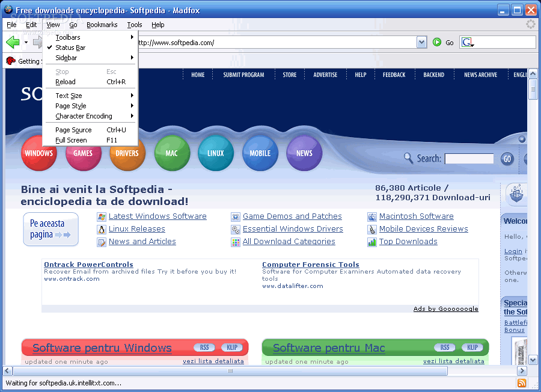Choose Page Source from the View menu
The width and height of the screenshot is (541, 392).
[90, 130]
